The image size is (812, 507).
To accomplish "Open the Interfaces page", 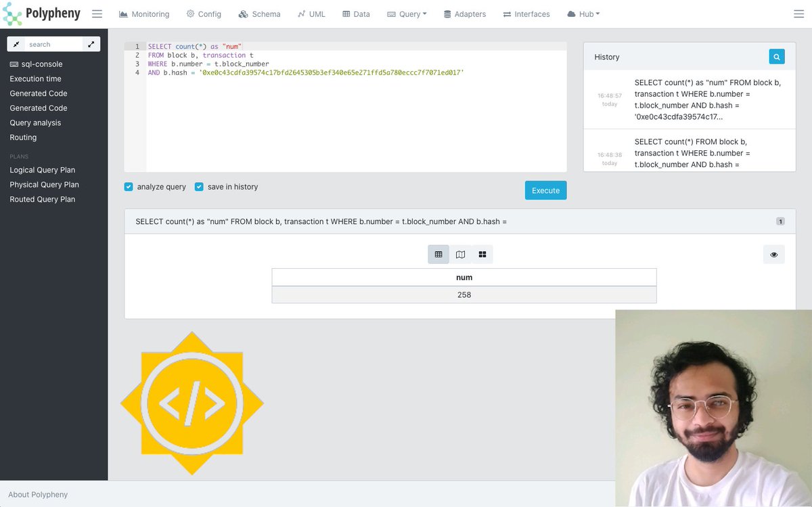I will [526, 14].
